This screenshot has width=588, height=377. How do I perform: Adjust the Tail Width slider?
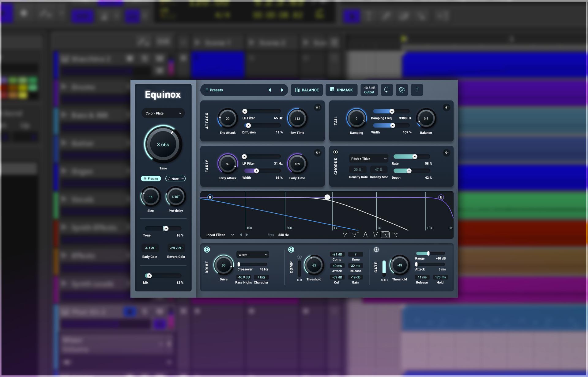391,125
